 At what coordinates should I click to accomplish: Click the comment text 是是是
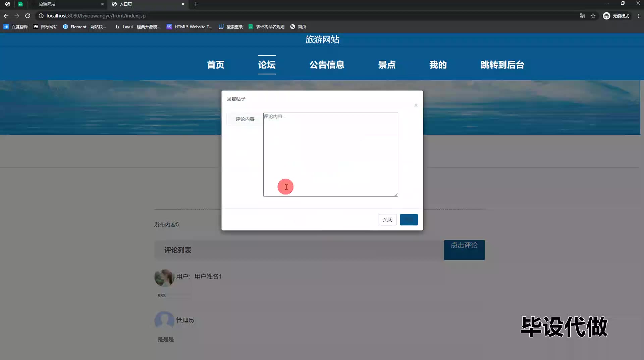tap(166, 340)
